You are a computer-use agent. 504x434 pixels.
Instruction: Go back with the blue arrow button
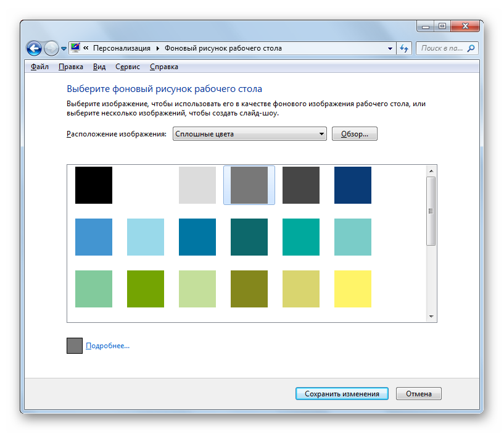pyautogui.click(x=34, y=49)
